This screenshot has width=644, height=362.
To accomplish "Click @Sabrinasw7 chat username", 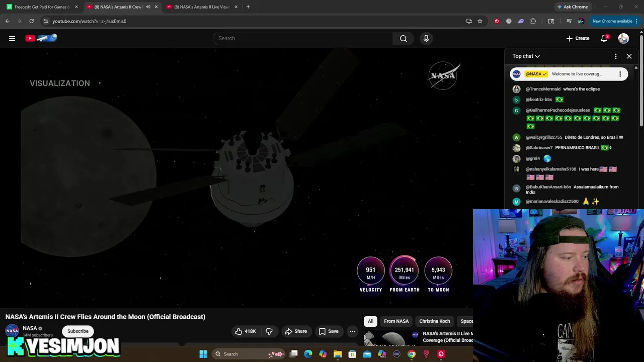I will (x=539, y=148).
